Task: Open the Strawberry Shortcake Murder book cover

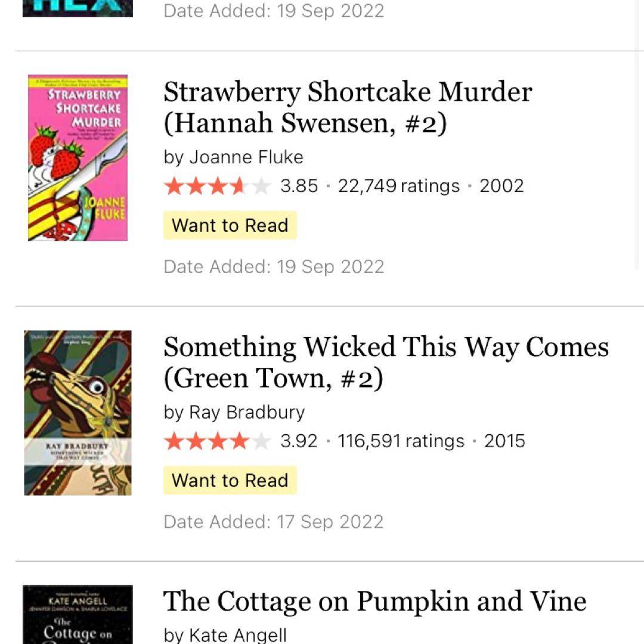Action: pos(78,157)
